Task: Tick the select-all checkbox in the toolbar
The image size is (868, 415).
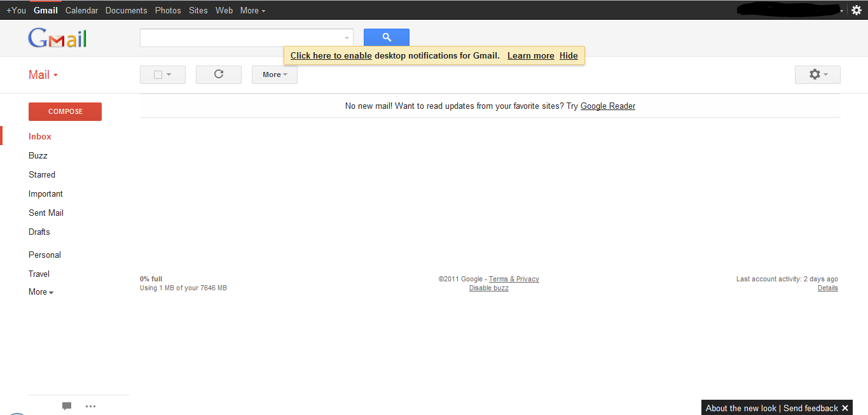Action: (x=158, y=74)
